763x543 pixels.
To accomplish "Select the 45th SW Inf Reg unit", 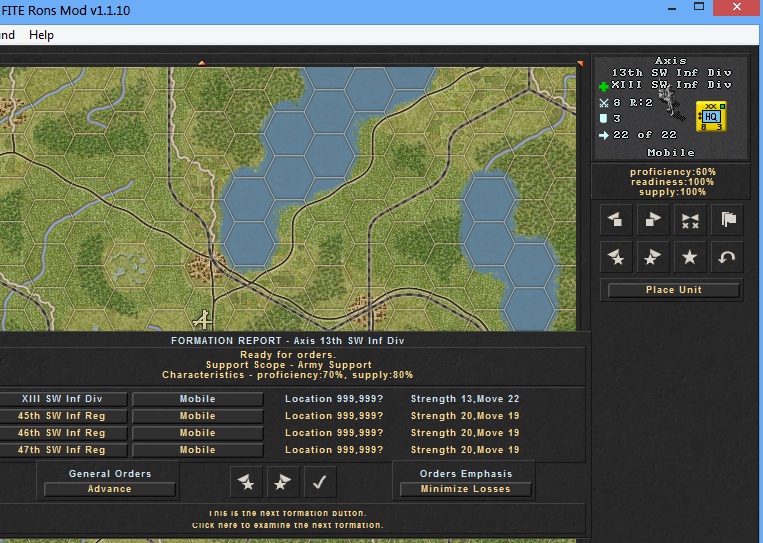I will 63,416.
